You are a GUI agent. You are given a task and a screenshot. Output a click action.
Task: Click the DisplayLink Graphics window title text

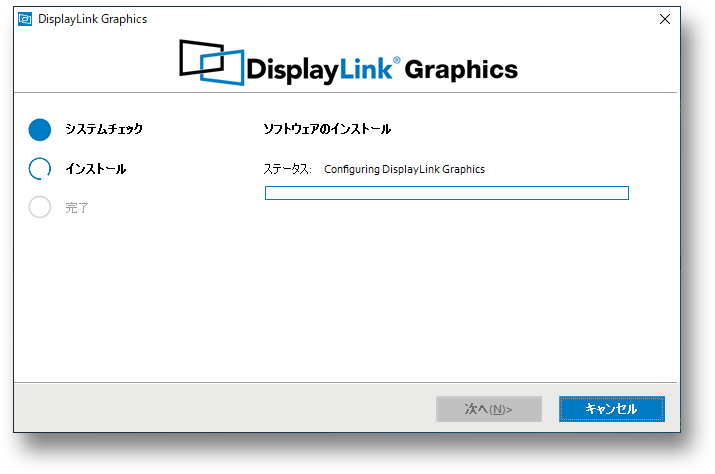click(93, 19)
